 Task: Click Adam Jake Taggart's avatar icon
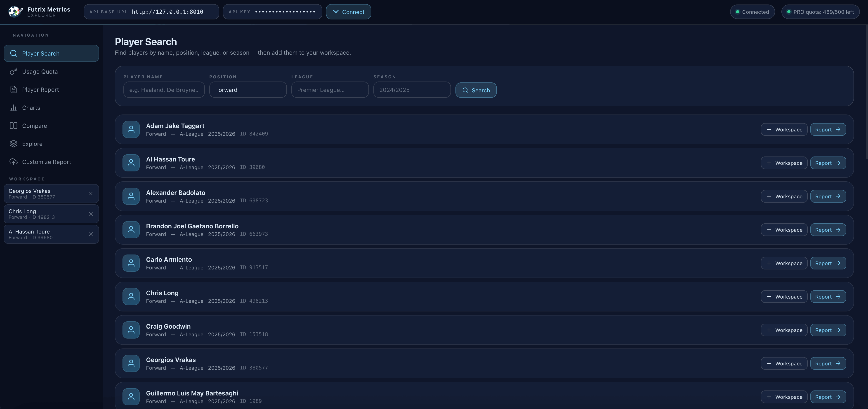[x=131, y=130]
